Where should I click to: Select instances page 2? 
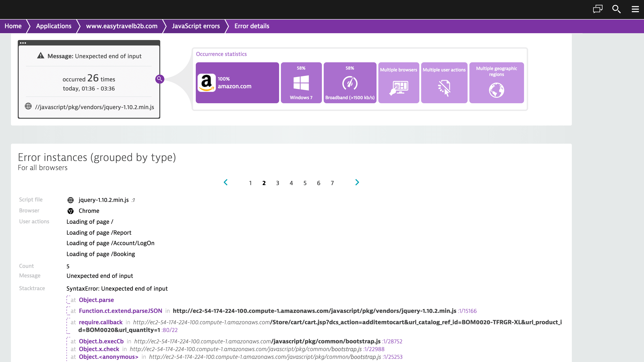tap(264, 183)
